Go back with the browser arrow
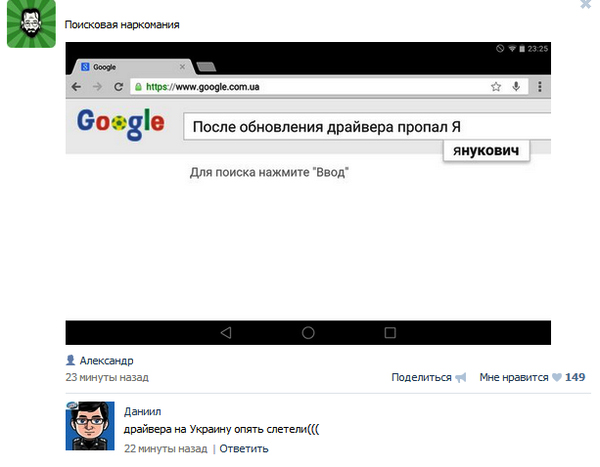 pyautogui.click(x=77, y=87)
